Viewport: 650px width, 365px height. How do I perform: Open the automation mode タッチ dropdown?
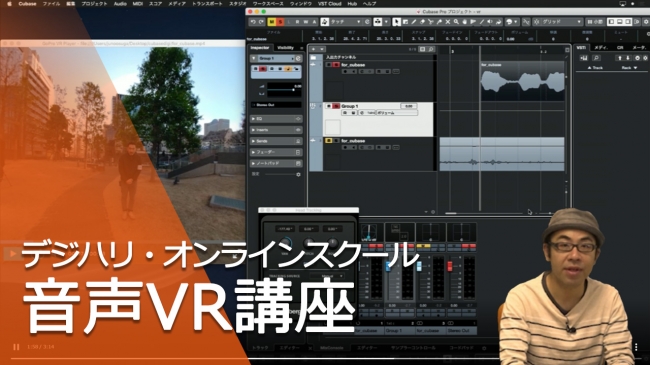tap(346, 22)
